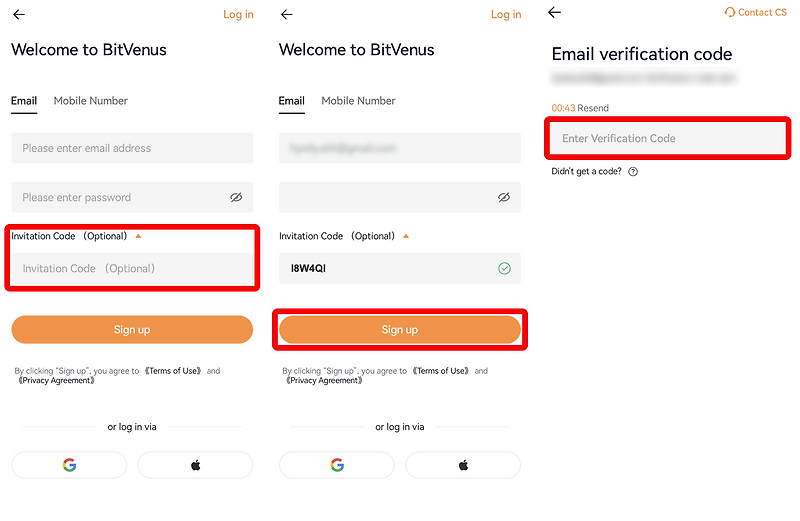The width and height of the screenshot is (800, 521).
Task: Go back using arrow on verification screen
Action: pos(554,12)
